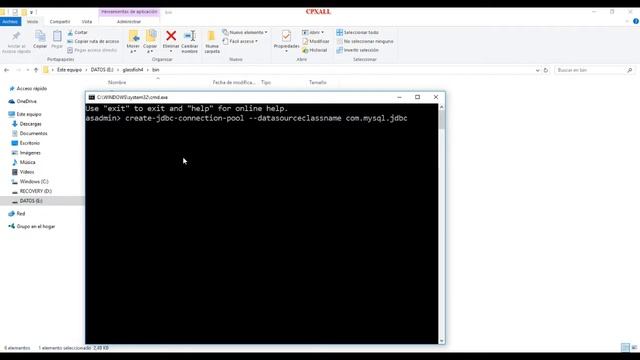Screen dimensions: 640x360
Task: Click Invertir selección
Action: point(358,50)
